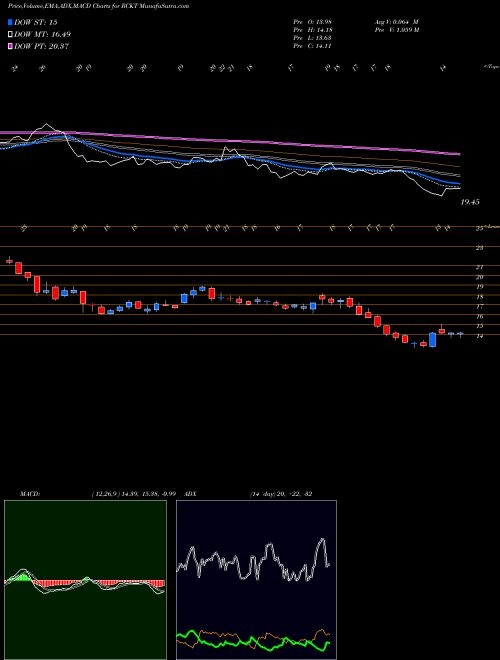Open the dark blue ADX indicator panel
This screenshot has width=500, height=660.
coord(256,580)
